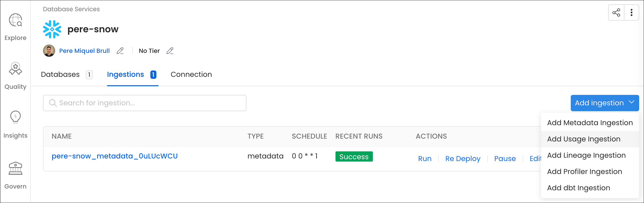The width and height of the screenshot is (644, 203).
Task: Open the three-dot overflow menu
Action: coord(632,12)
